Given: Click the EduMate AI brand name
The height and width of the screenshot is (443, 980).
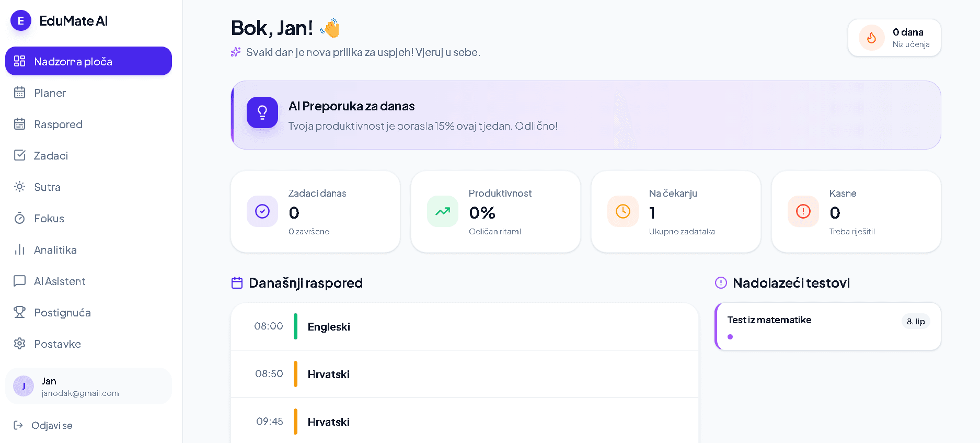Looking at the screenshot, I should [x=74, y=21].
